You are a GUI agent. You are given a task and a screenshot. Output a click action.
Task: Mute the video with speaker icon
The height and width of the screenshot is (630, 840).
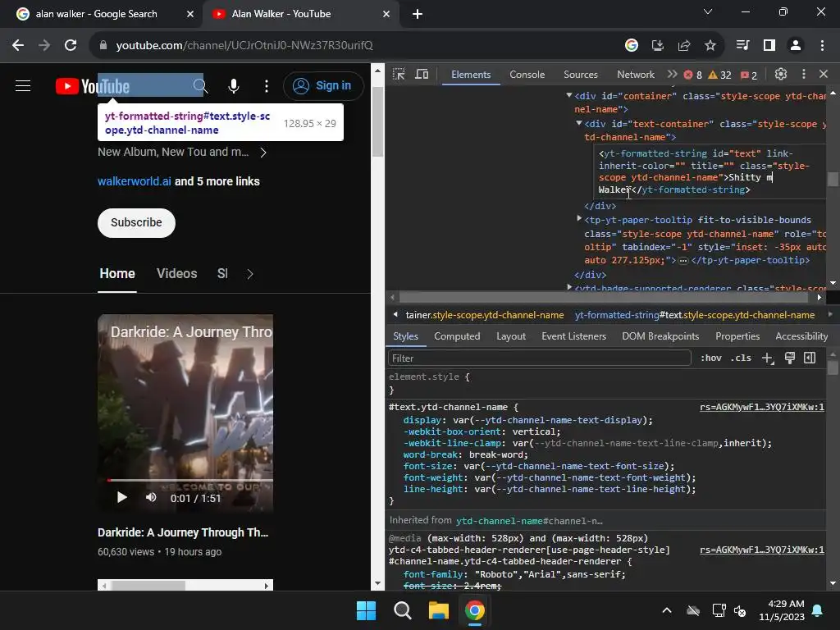pyautogui.click(x=151, y=498)
